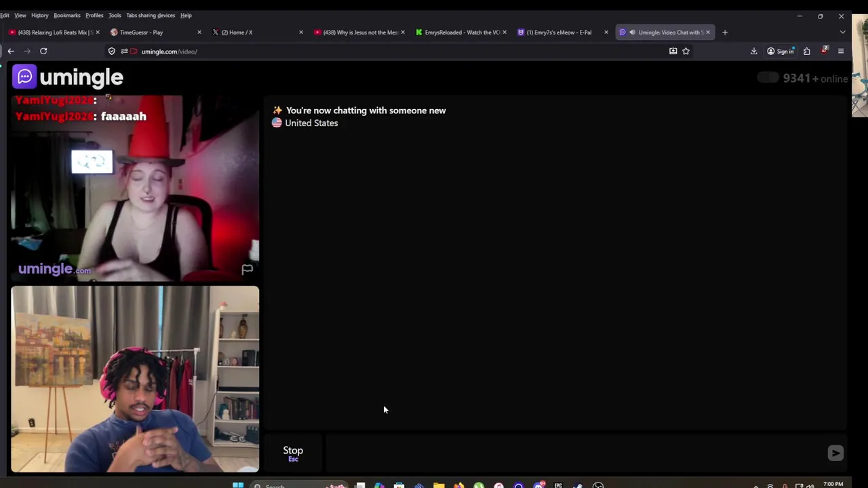The width and height of the screenshot is (868, 488).
Task: Click the stranger's webcam video
Action: [x=135, y=188]
